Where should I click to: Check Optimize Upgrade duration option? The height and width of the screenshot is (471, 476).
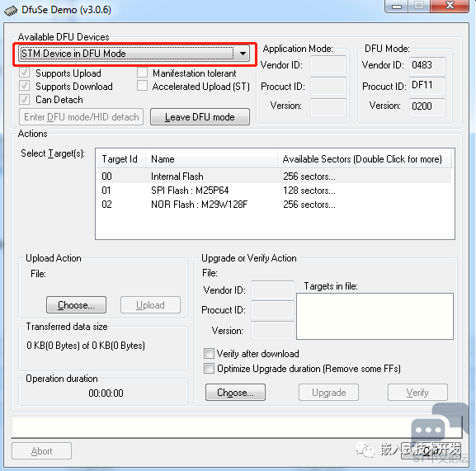click(209, 369)
